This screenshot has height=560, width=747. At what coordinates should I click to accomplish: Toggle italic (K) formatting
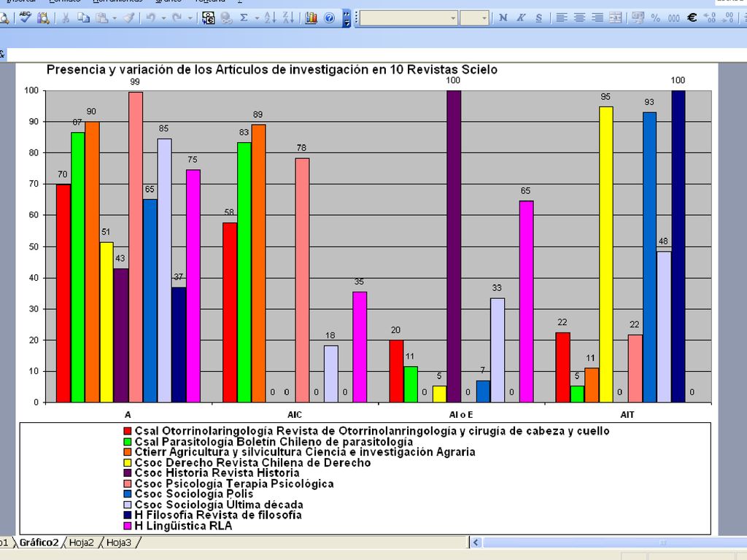pyautogui.click(x=521, y=18)
